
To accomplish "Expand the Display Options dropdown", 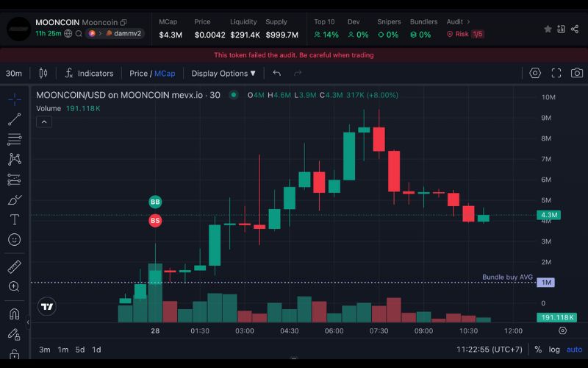I will coord(223,74).
